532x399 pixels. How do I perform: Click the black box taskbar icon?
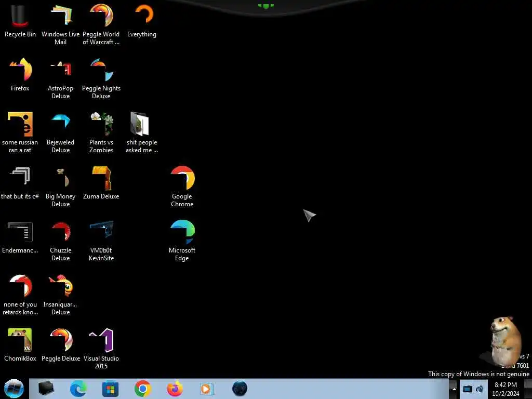click(x=46, y=389)
